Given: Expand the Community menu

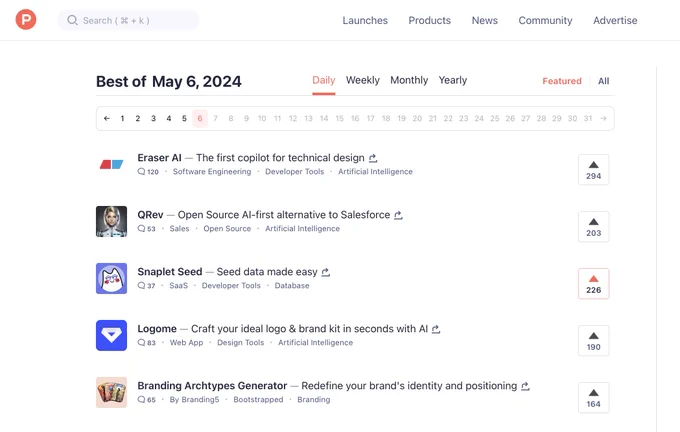Looking at the screenshot, I should (545, 20).
